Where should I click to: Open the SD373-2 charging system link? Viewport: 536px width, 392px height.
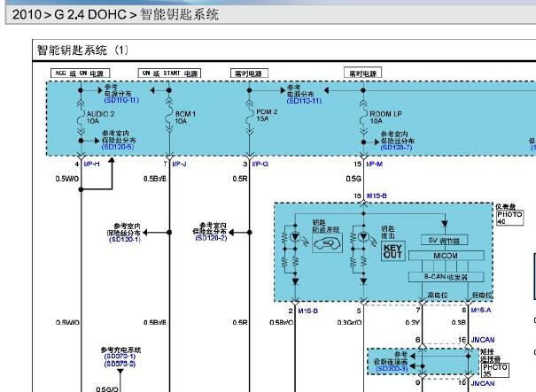point(120,364)
